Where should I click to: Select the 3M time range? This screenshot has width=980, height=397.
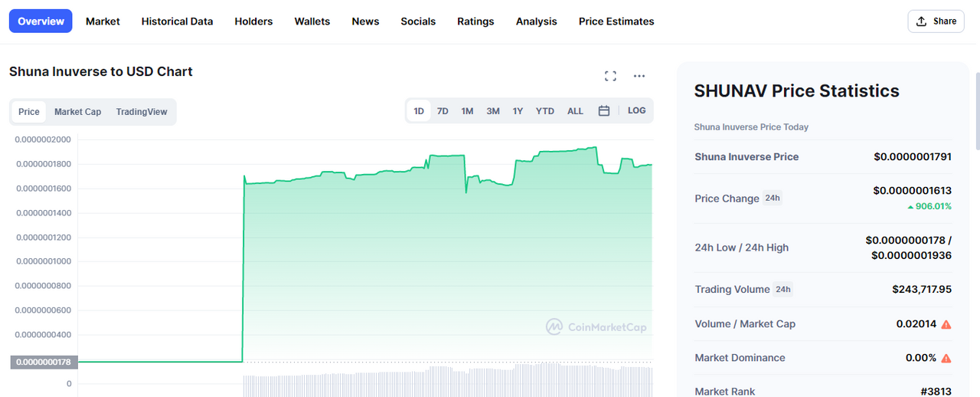click(493, 111)
